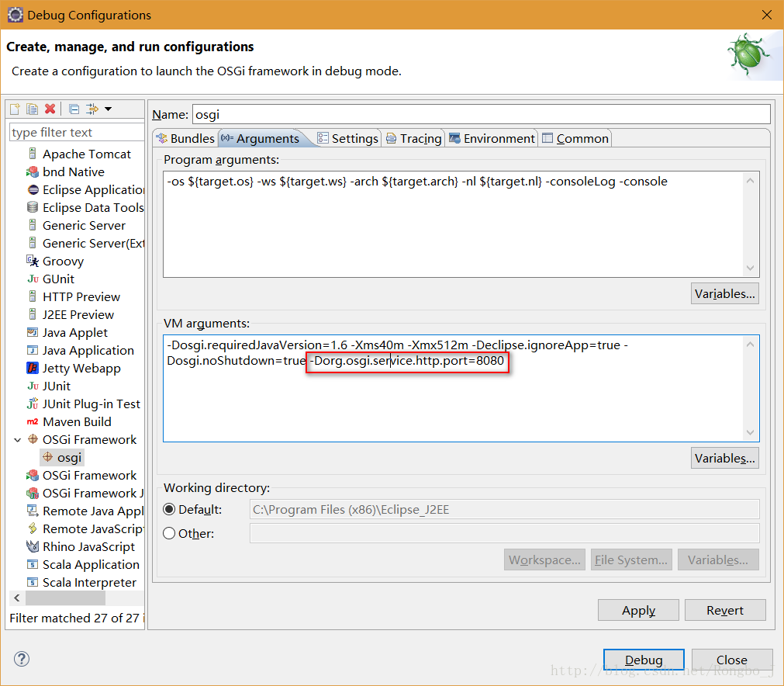Screen dimensions: 784x686
Task: Click Variables button under Program arguments
Action: click(724, 293)
